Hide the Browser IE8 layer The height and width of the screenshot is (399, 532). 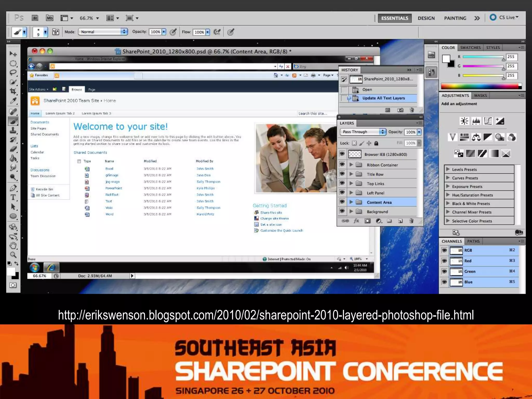(342, 154)
